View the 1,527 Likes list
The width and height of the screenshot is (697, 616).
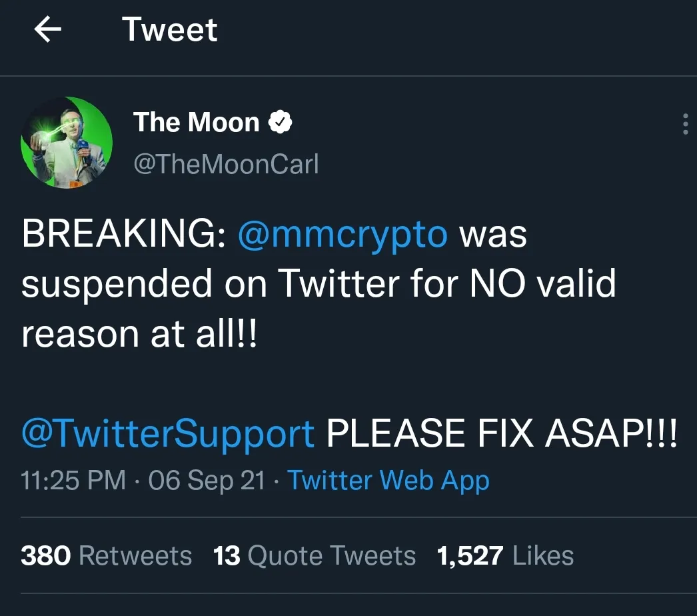(x=505, y=555)
